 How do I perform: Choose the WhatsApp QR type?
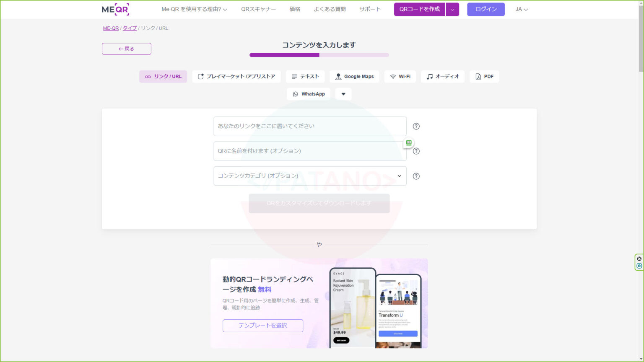[x=309, y=94]
